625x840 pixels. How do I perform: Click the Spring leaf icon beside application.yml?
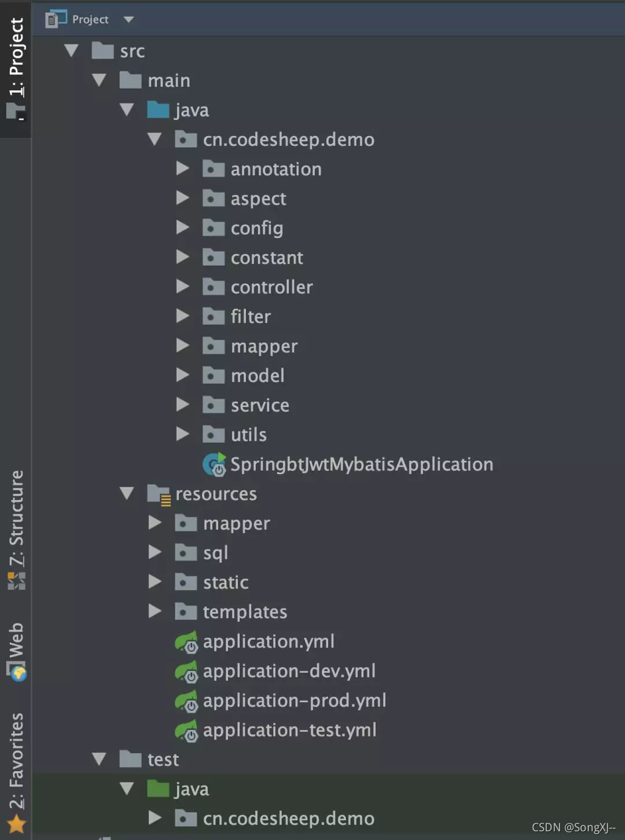point(186,641)
